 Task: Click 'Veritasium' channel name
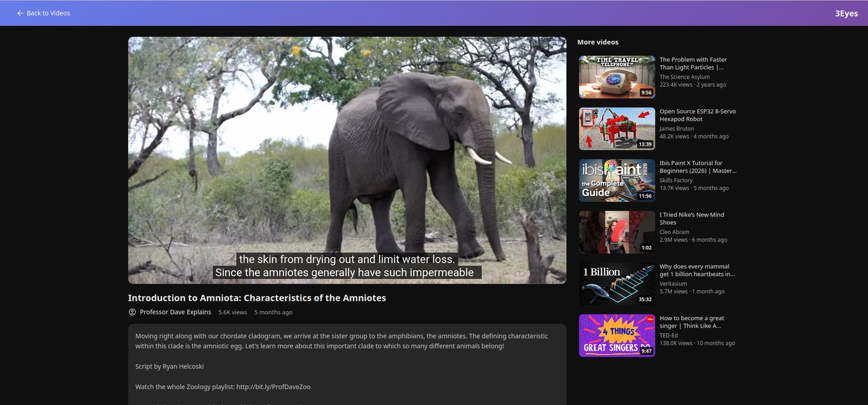click(x=673, y=284)
